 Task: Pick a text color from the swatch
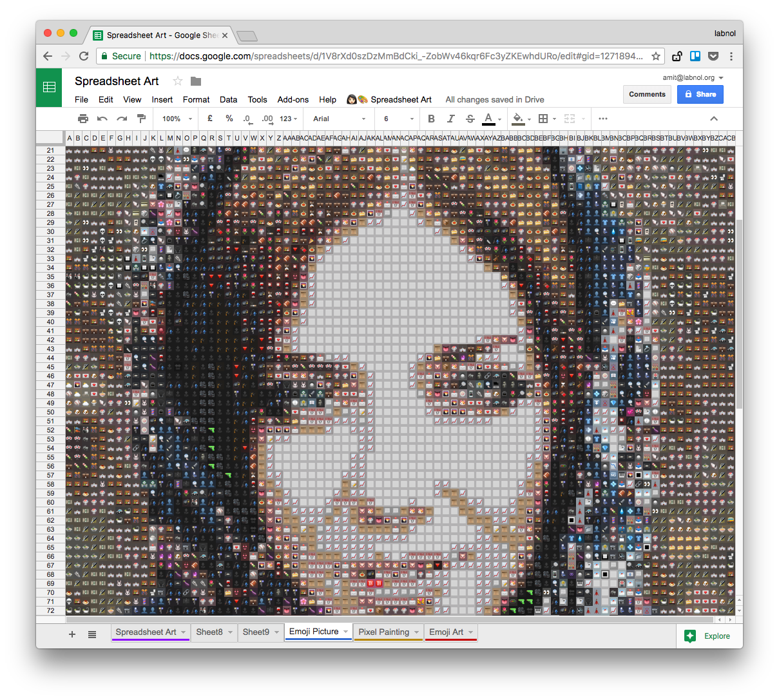pyautogui.click(x=488, y=119)
